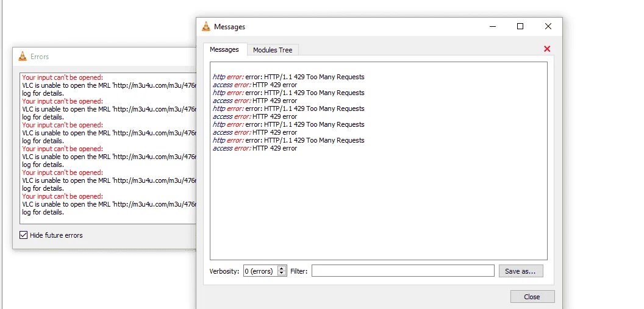Decrease verbosity with the down arrow

click(x=282, y=273)
